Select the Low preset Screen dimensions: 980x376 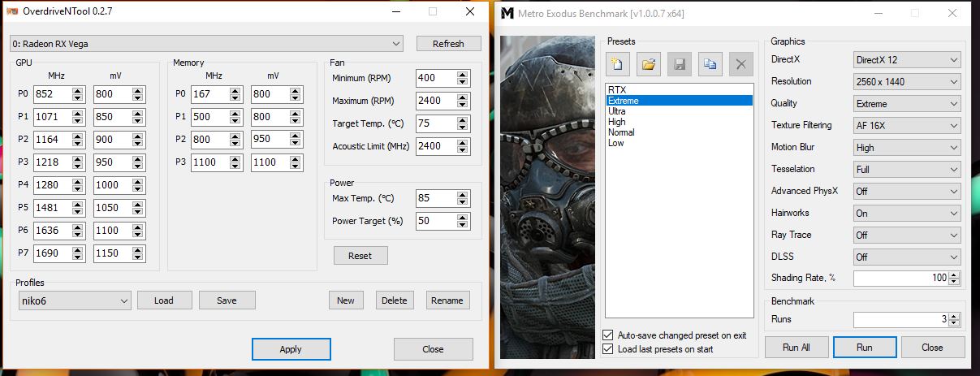(x=680, y=143)
